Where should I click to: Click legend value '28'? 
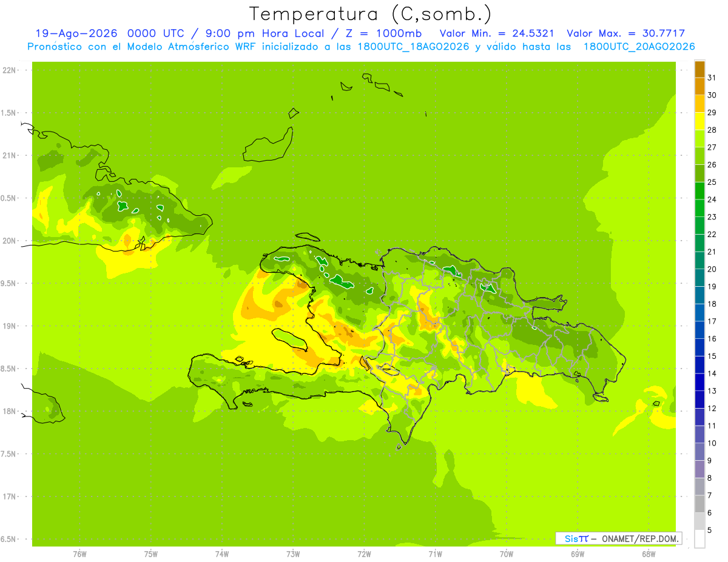pyautogui.click(x=712, y=130)
